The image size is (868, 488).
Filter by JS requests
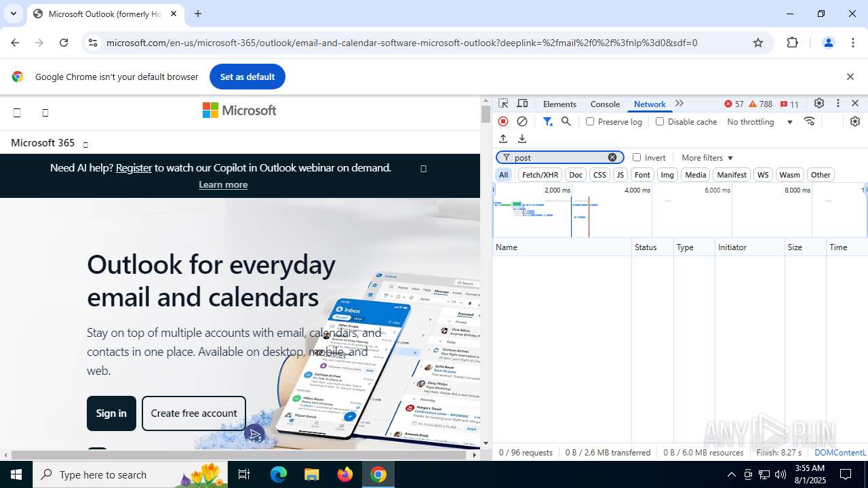(x=620, y=175)
